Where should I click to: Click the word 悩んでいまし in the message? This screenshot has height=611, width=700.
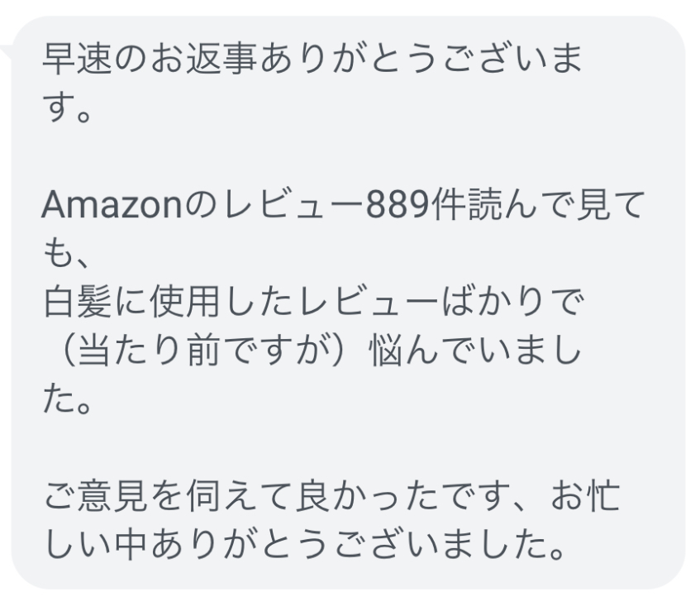coord(476,351)
